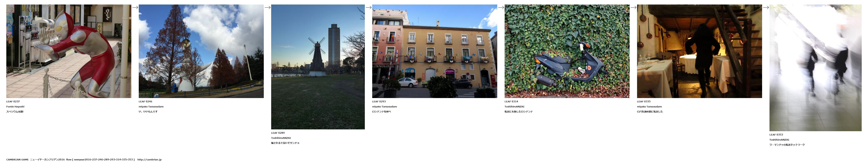Open the scooter in ivy photo LEAF 0314
Image resolution: width=868 pixels, height=164 pixels.
567,51
